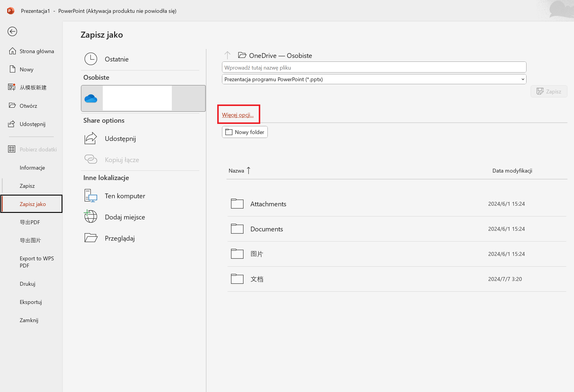Open the Documents folder
The height and width of the screenshot is (392, 574).
267,229
